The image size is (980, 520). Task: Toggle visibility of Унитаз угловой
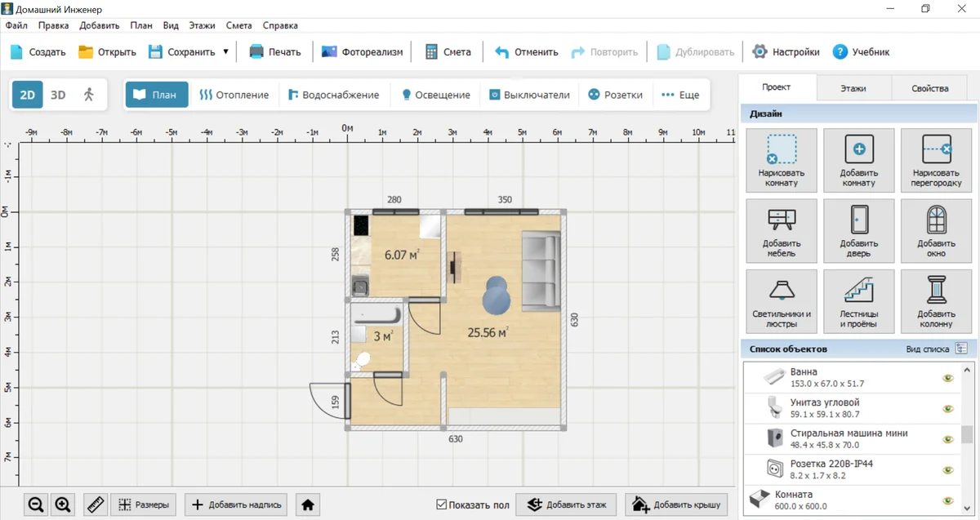tap(947, 409)
